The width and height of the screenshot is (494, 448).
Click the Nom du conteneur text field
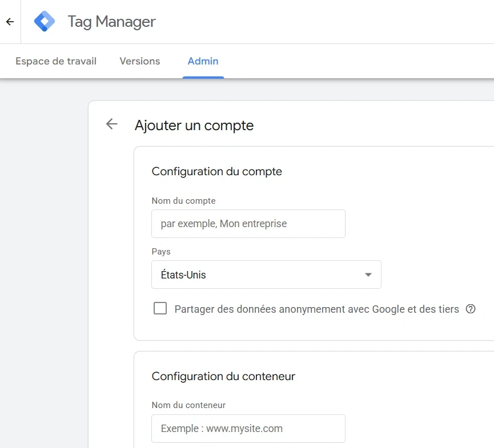(248, 428)
